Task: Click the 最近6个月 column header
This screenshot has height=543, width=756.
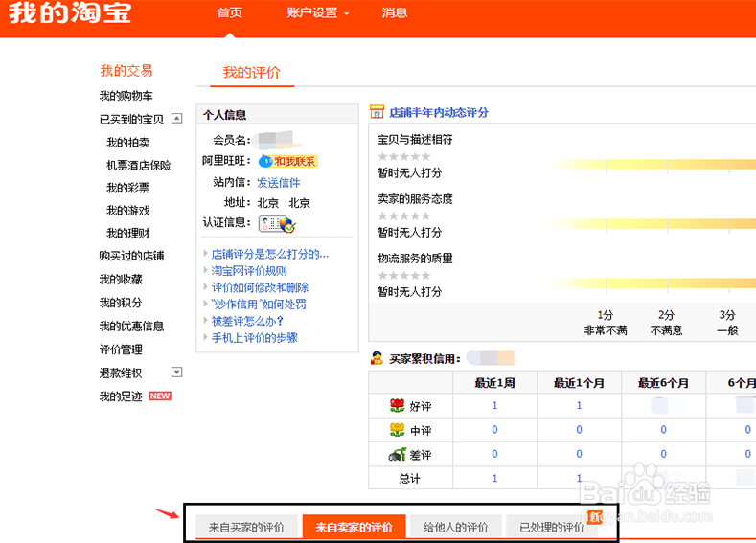Action: [x=663, y=383]
